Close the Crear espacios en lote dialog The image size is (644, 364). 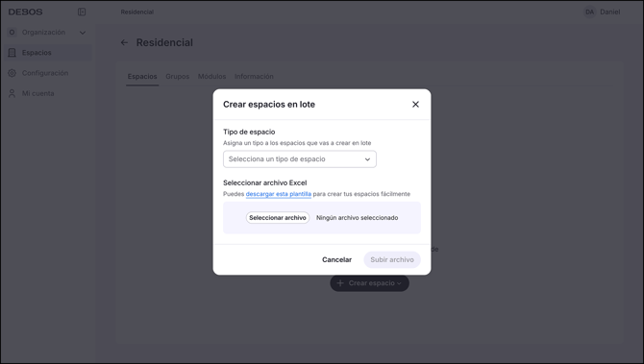415,105
